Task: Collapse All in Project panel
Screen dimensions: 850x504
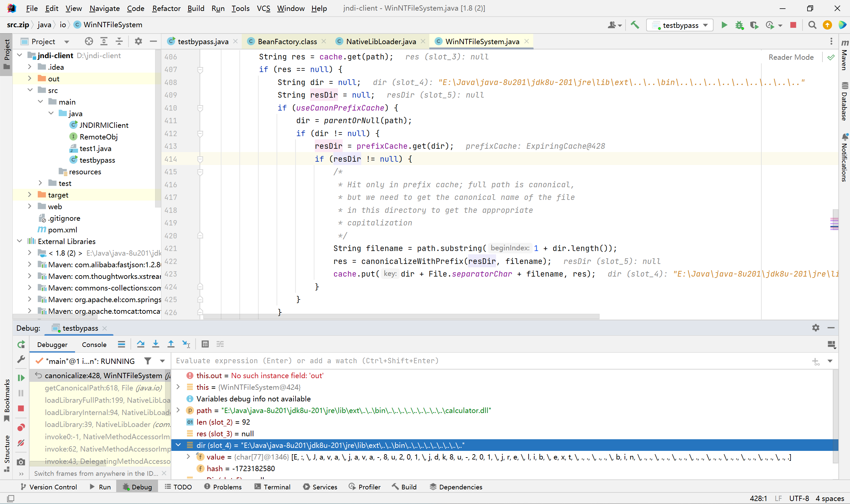Action: [119, 42]
